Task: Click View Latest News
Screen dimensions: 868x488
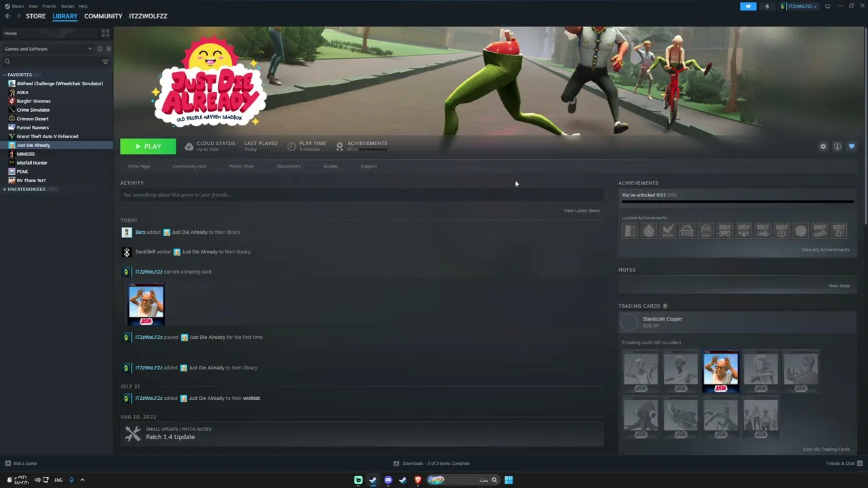Action: click(x=582, y=211)
